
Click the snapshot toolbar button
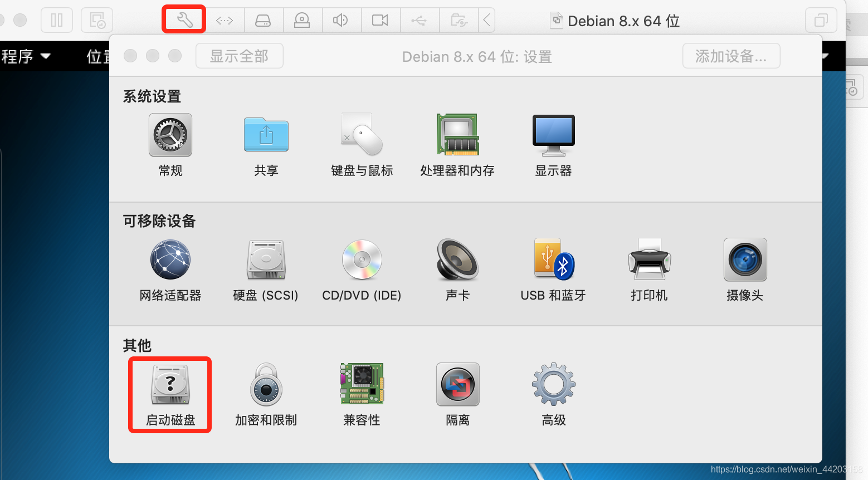(97, 21)
